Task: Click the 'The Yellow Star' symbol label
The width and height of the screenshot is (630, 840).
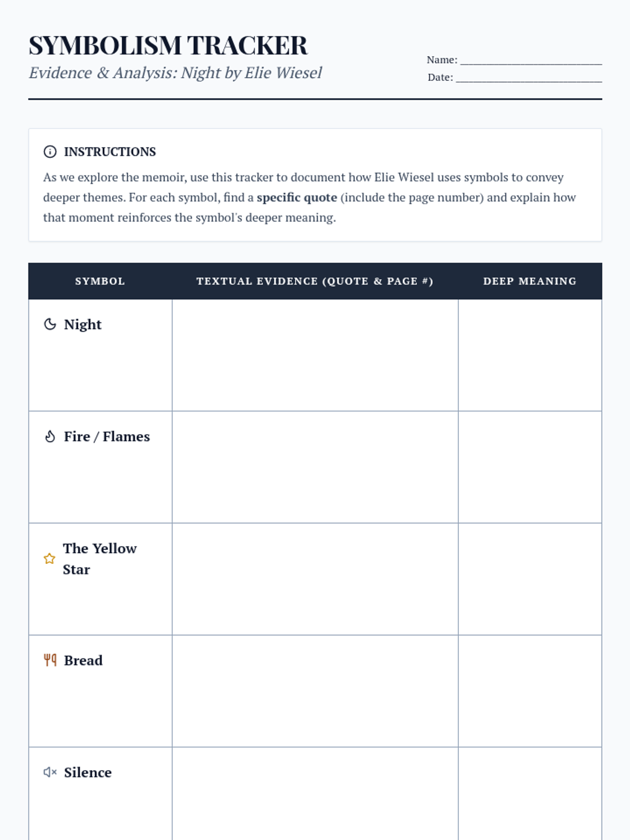Action: coord(100,559)
